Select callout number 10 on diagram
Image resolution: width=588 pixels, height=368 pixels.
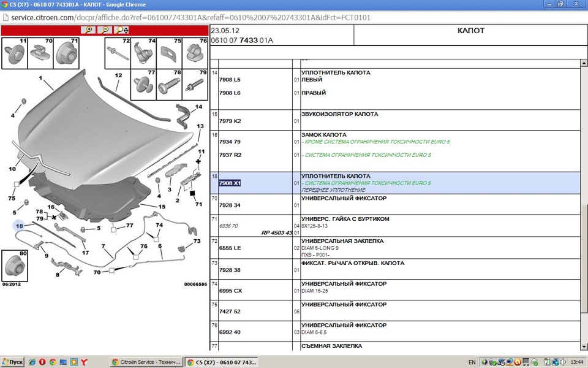click(x=12, y=169)
